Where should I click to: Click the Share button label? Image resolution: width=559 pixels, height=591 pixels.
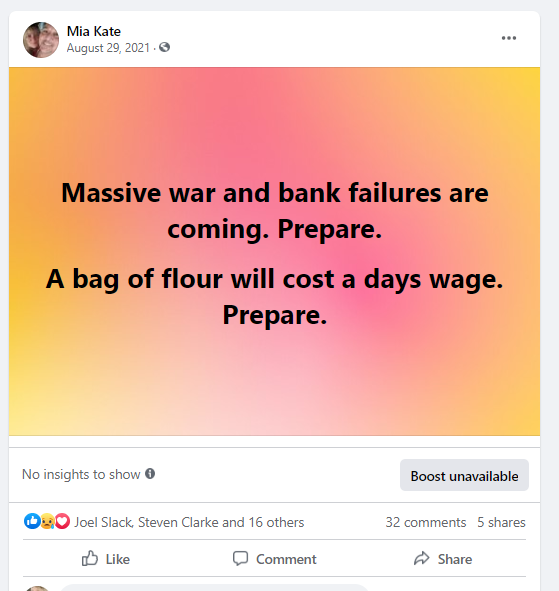point(455,559)
